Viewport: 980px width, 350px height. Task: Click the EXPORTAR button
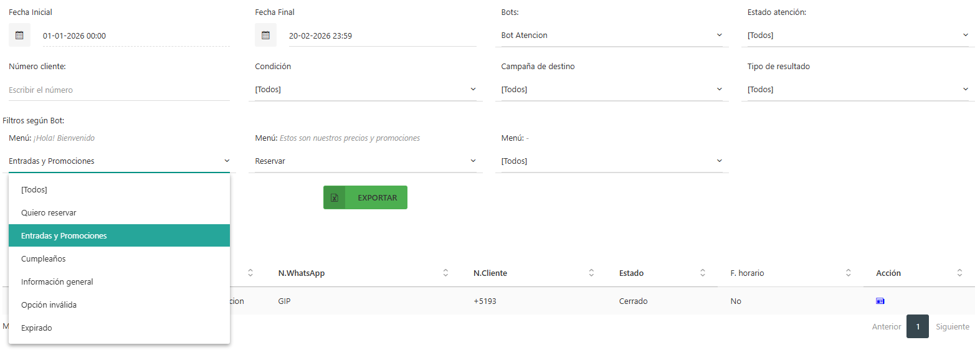click(x=365, y=197)
